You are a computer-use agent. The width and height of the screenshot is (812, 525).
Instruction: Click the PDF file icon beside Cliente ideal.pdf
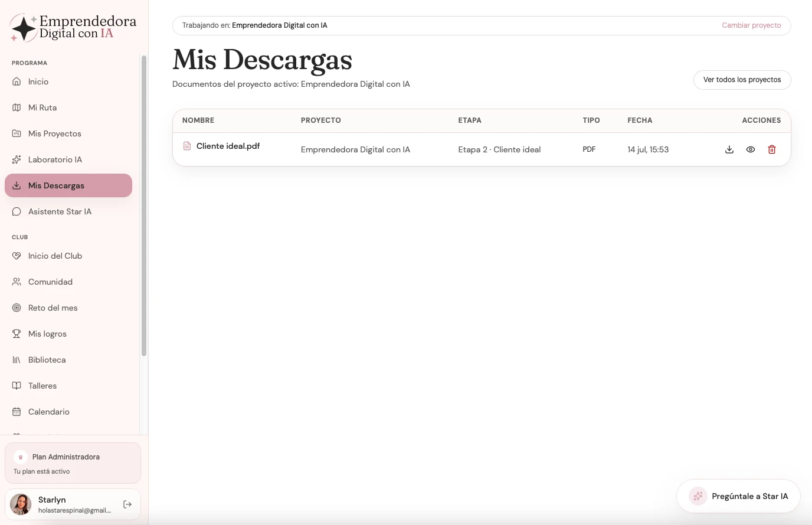[x=187, y=146]
